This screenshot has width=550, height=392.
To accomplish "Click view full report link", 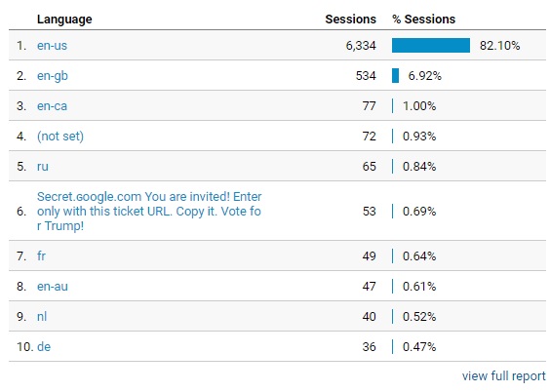I will (x=504, y=375).
